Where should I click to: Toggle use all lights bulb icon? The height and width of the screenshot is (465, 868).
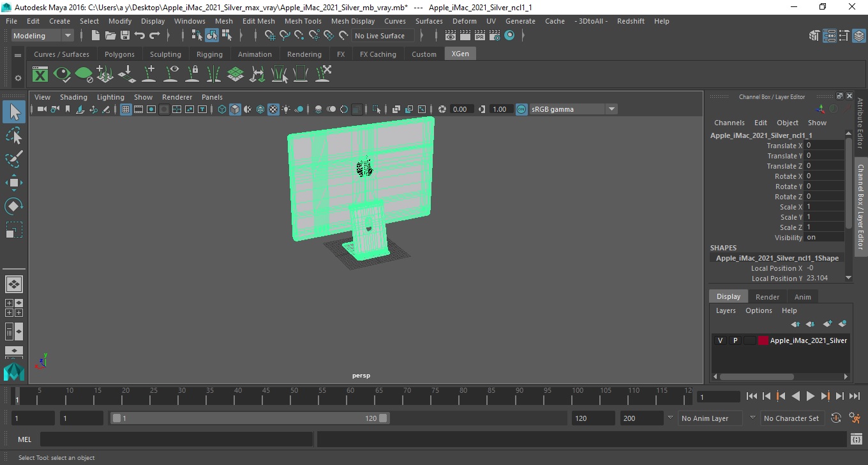click(x=286, y=109)
